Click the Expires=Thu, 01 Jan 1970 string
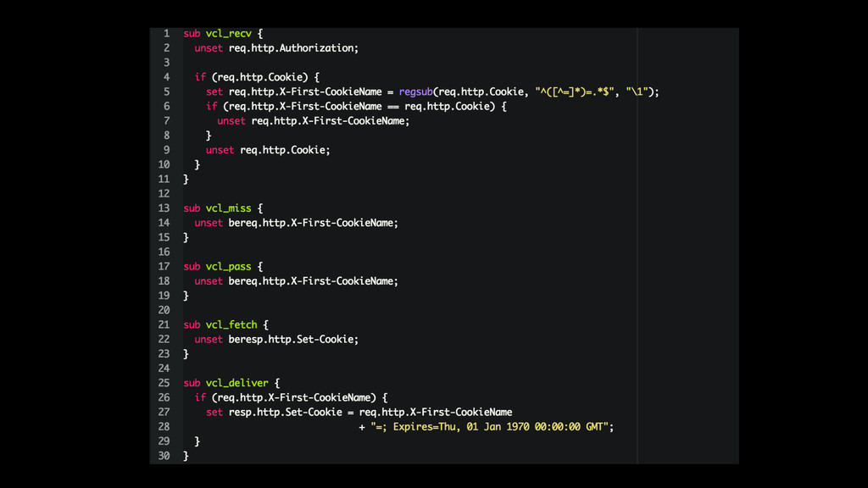Viewport: 868px width, 488px height. point(489,427)
